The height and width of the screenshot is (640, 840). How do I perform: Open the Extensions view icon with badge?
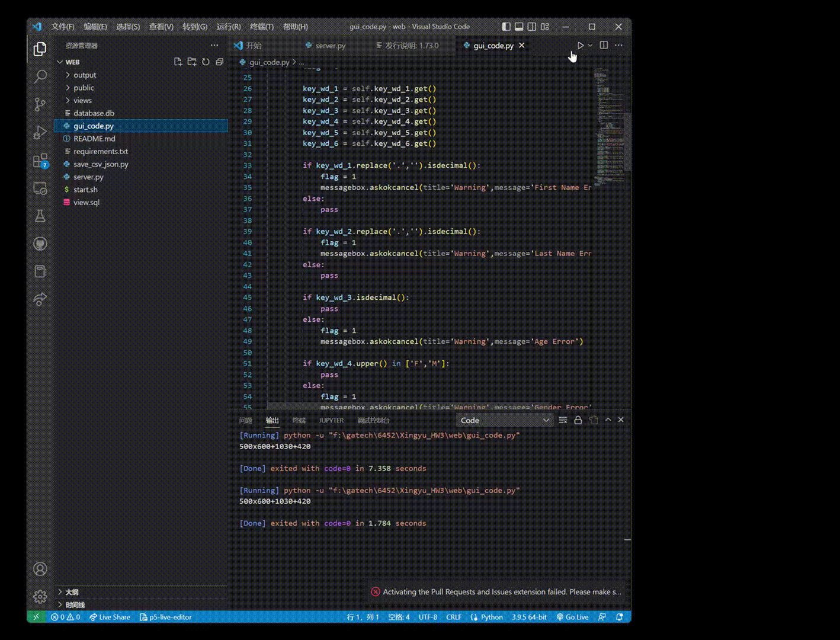tap(40, 161)
